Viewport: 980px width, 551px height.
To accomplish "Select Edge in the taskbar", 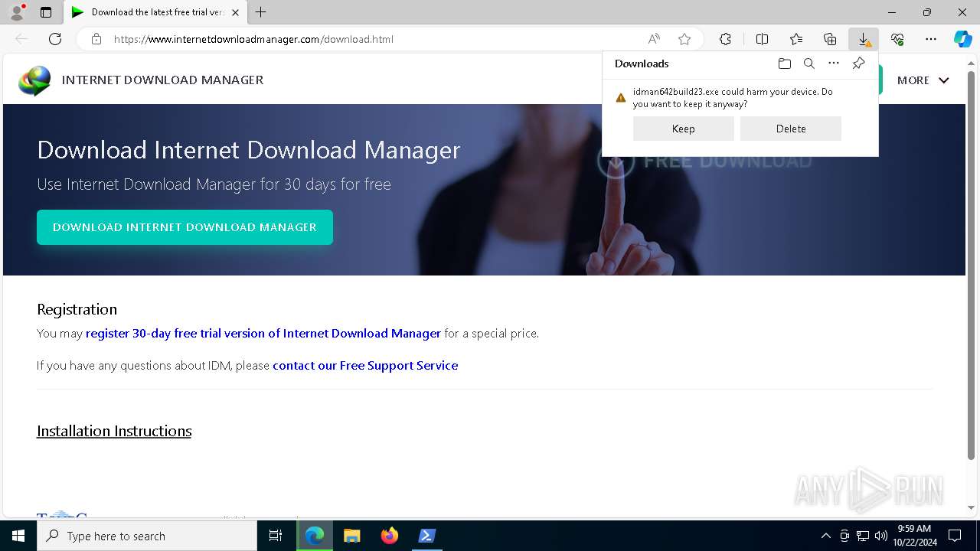I will [x=315, y=536].
